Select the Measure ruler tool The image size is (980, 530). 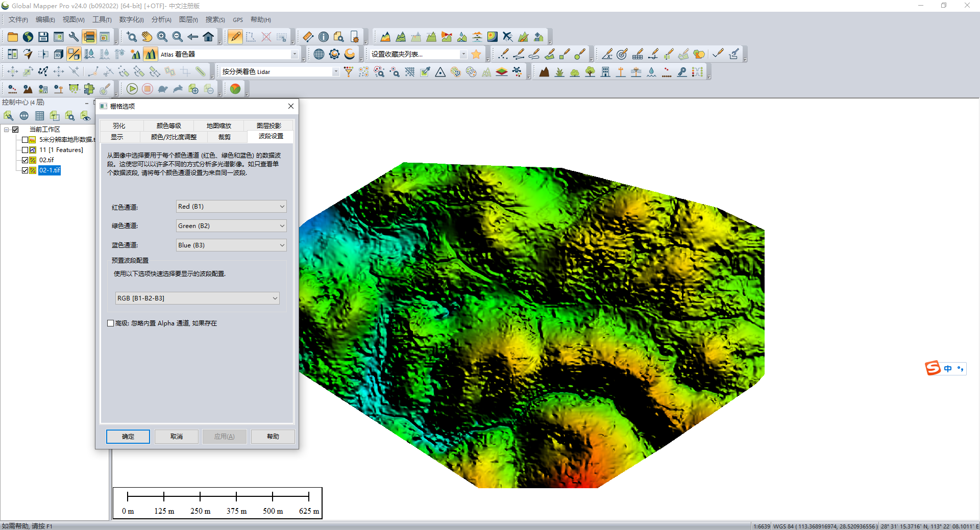click(x=308, y=37)
